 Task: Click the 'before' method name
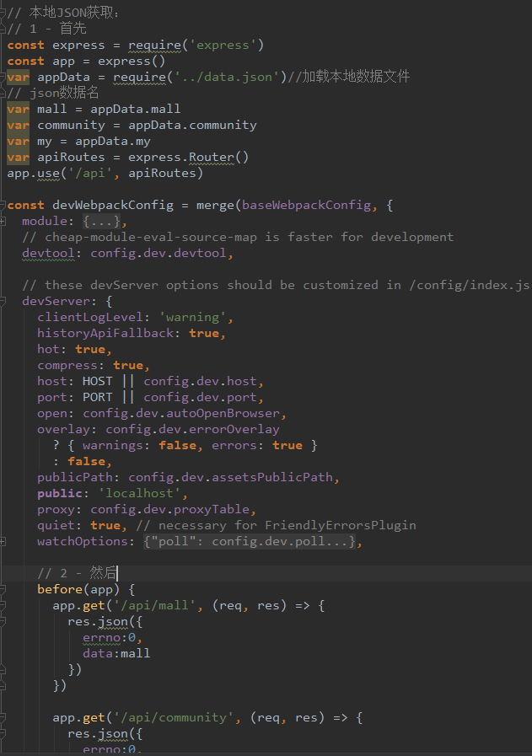click(60, 589)
